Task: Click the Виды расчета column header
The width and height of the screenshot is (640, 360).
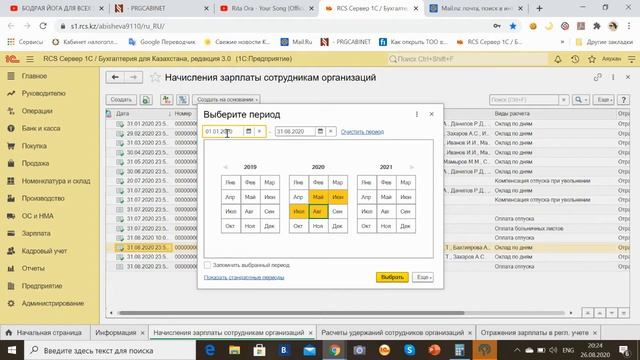Action: (512, 113)
